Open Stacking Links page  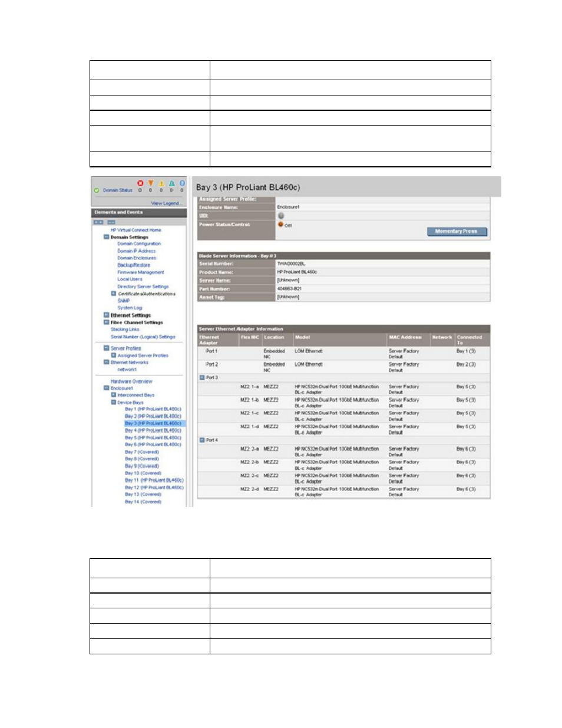coord(125,330)
